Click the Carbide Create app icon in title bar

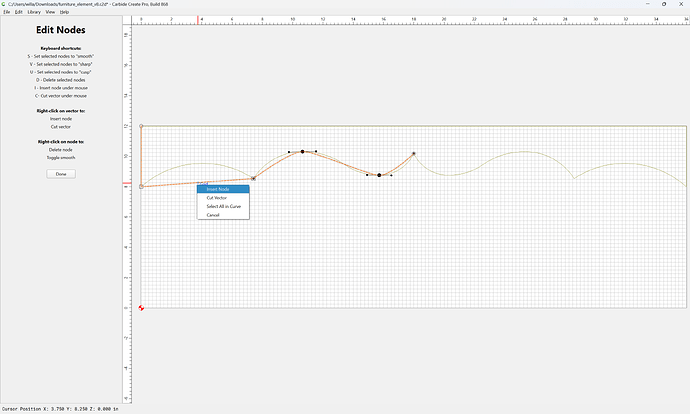pos(4,4)
